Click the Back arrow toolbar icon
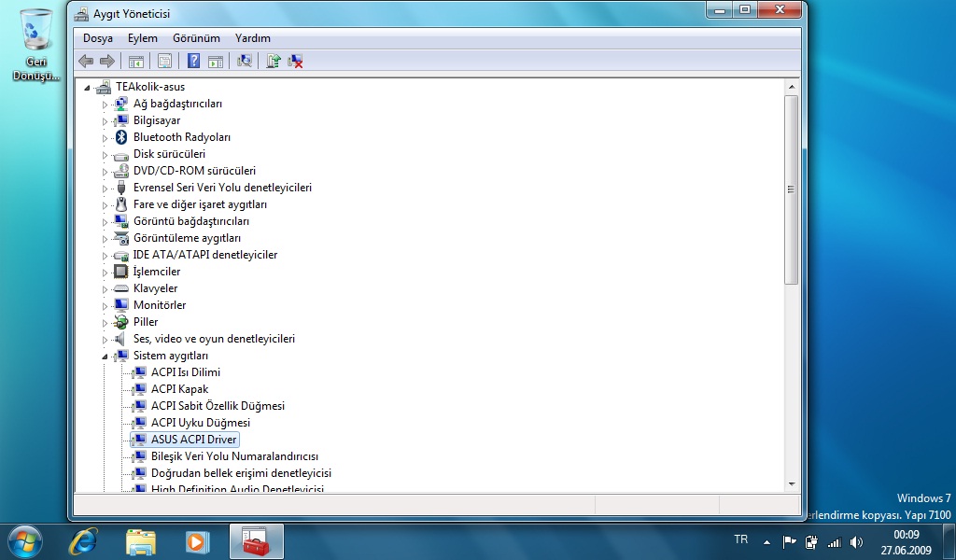Viewport: 956px width, 560px height. [86, 61]
